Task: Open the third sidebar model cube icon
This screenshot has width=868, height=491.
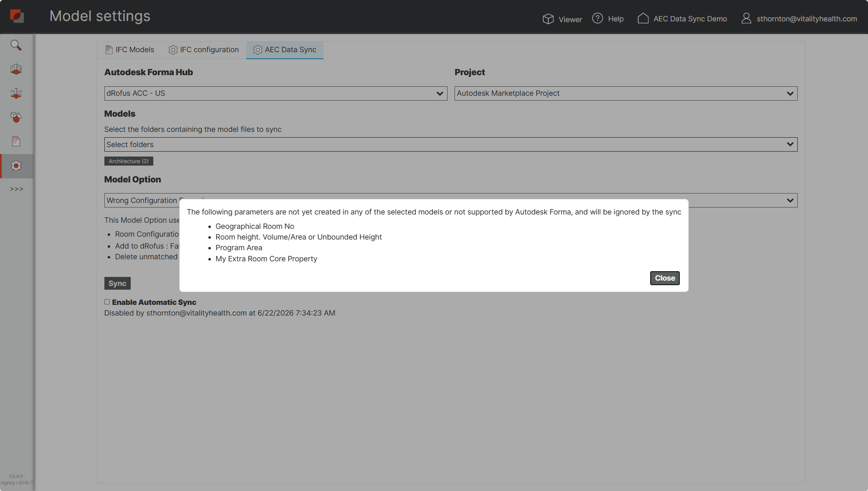Action: (x=16, y=93)
